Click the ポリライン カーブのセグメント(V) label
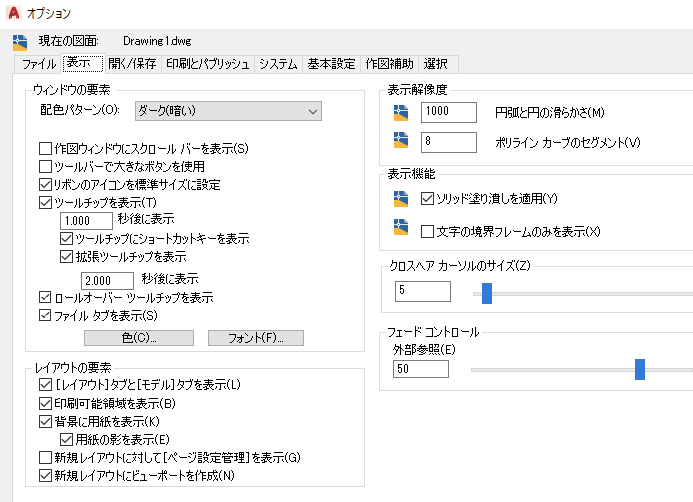This screenshot has height=502, width=693. pos(568,143)
